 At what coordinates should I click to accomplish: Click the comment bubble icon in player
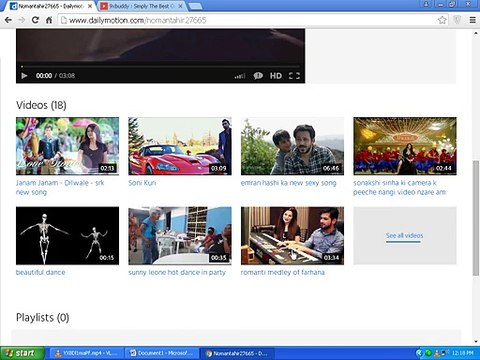[x=258, y=76]
